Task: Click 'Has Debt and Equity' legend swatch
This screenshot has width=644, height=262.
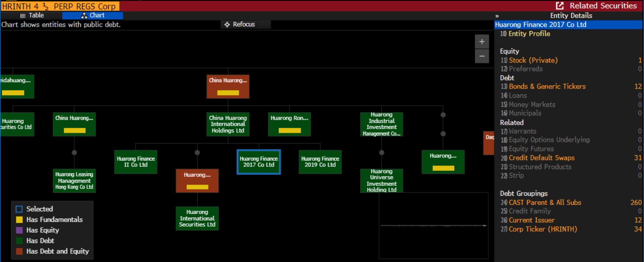Action: click(x=19, y=251)
